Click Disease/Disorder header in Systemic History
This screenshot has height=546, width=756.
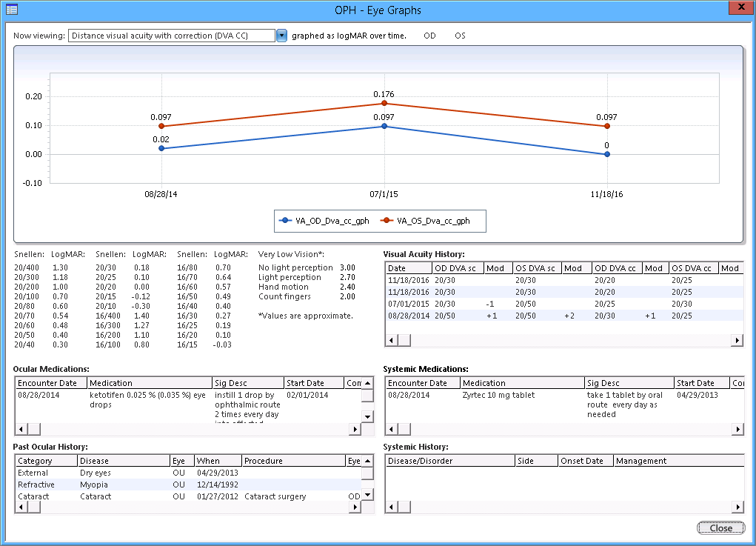450,461
